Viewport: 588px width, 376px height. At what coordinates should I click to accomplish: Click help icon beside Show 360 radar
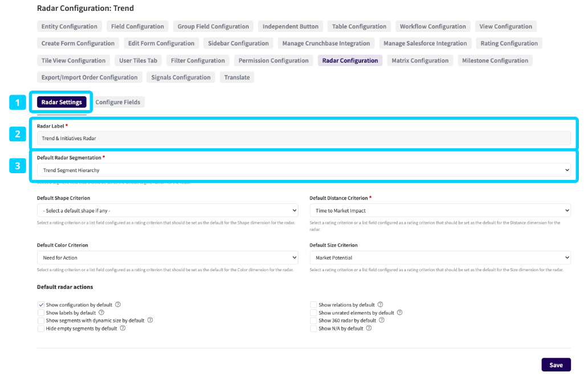pos(382,320)
